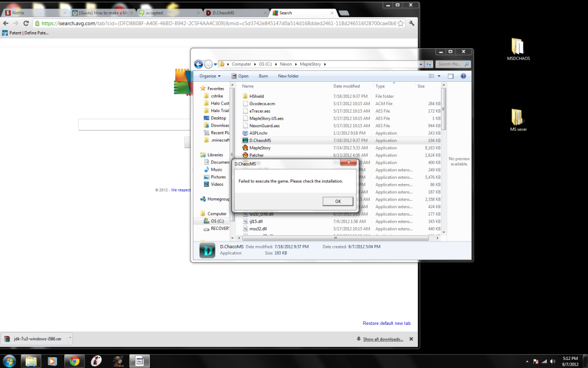The width and height of the screenshot is (588, 368).
Task: Select the NexonGuard.aes file
Action: pos(264,126)
